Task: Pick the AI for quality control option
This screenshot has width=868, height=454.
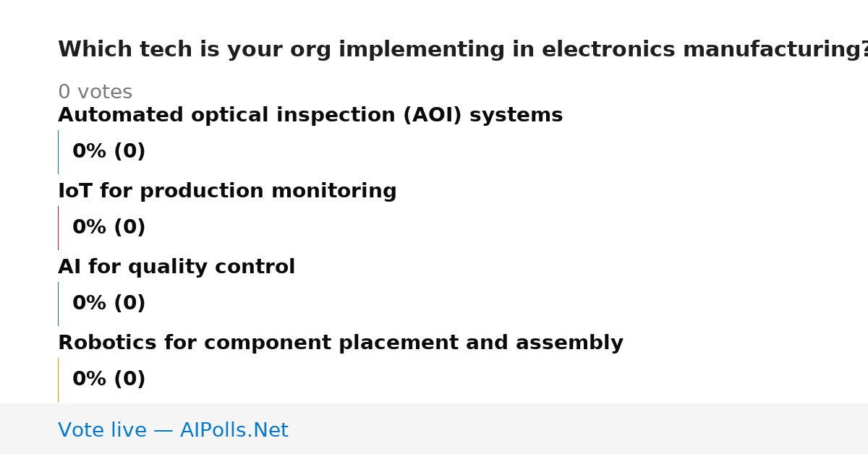Action: [176, 267]
